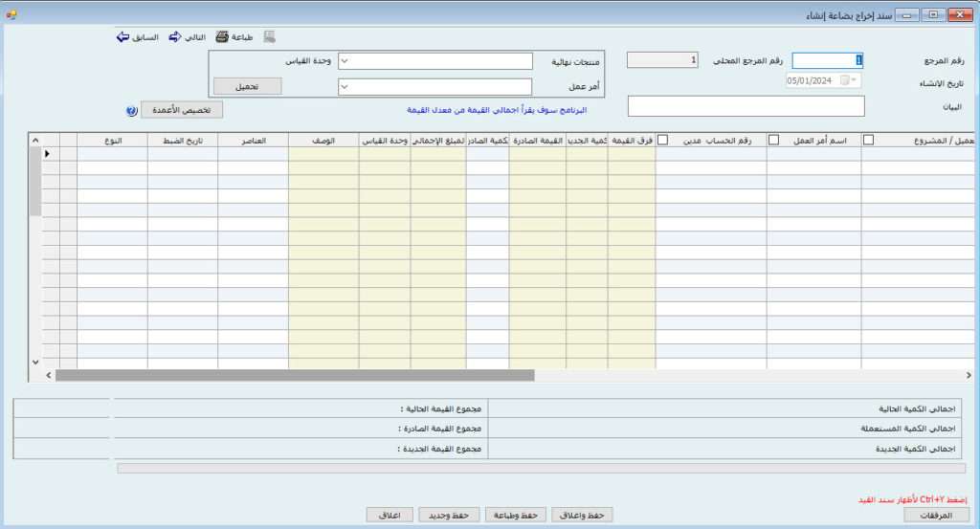Click the طباعة (Print) printer icon

pos(222,37)
